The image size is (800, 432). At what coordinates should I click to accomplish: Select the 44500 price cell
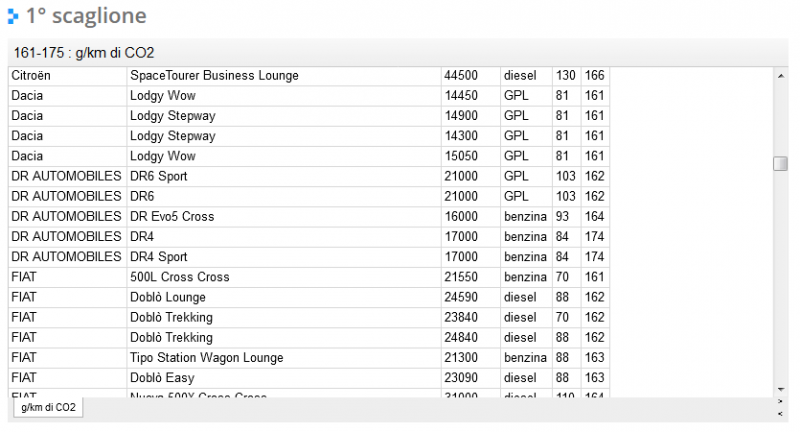pyautogui.click(x=461, y=76)
